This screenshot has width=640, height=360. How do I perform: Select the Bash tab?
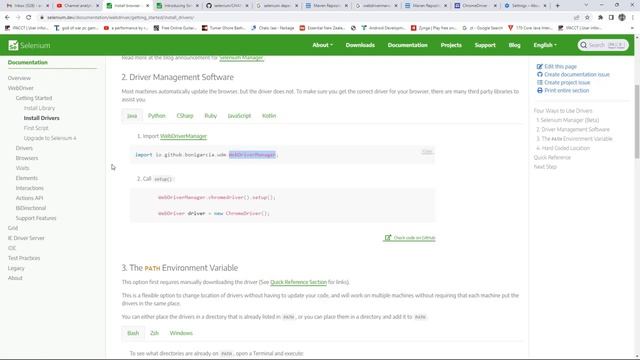click(x=133, y=333)
